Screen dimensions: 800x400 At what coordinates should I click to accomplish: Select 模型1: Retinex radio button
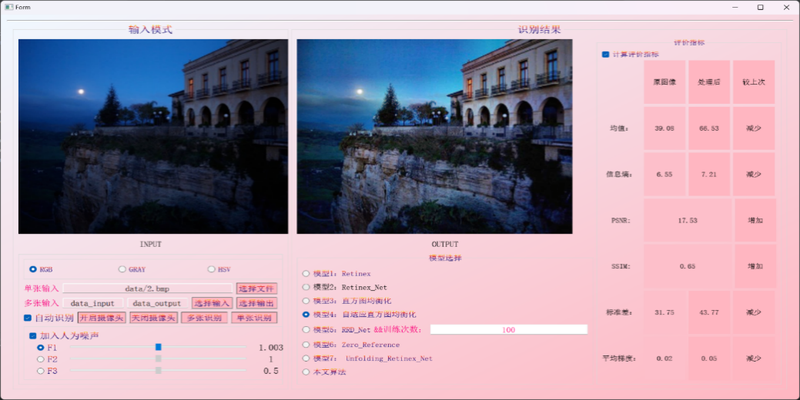click(306, 273)
